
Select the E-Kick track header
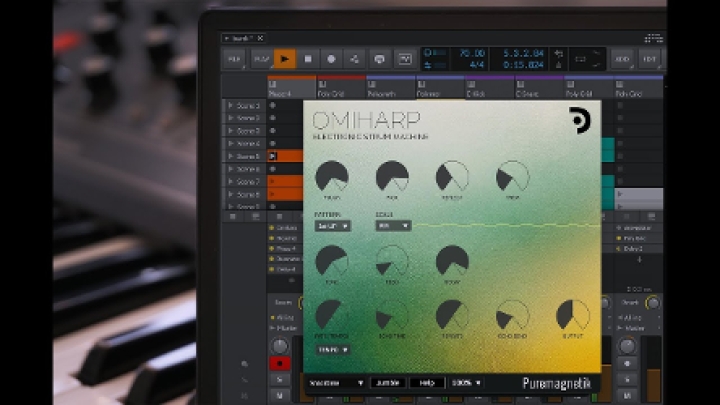tap(490, 88)
